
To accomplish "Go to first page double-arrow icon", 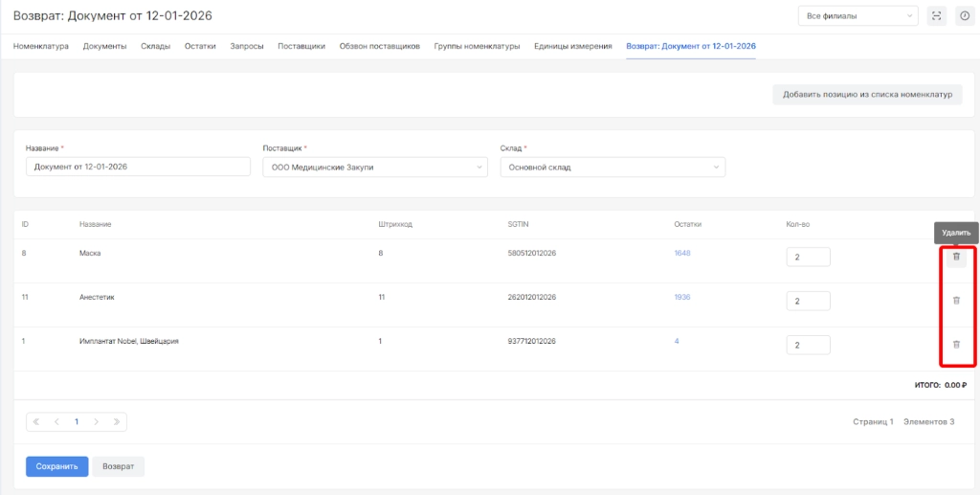I will tap(36, 421).
